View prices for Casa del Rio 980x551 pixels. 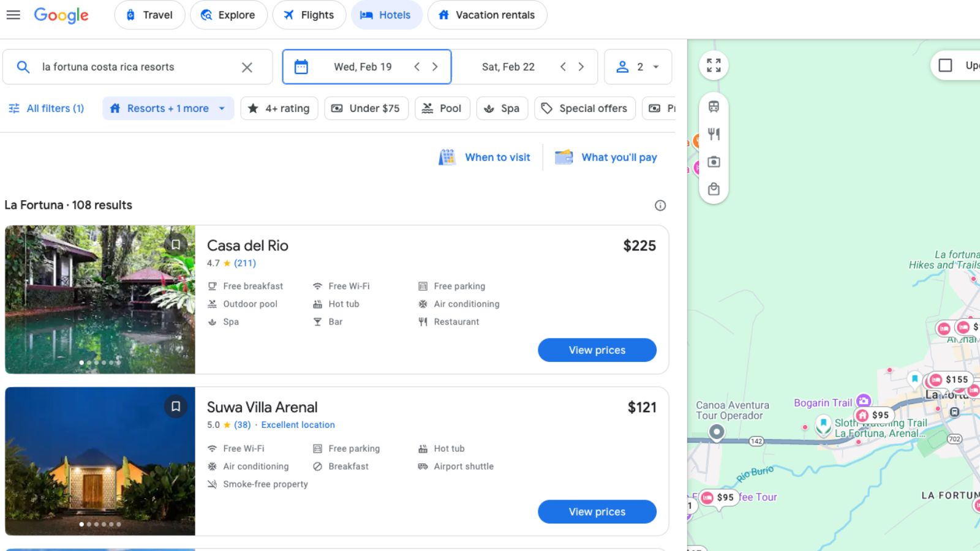(x=597, y=350)
